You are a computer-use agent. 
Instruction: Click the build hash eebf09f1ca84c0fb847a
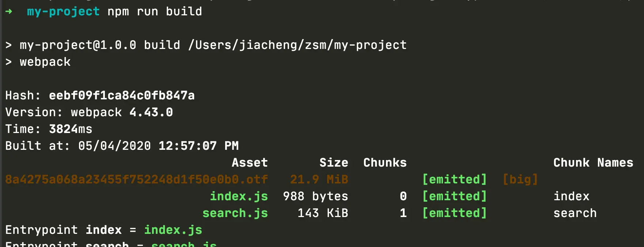122,95
